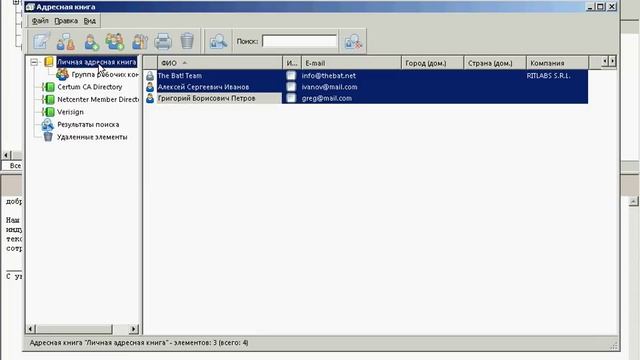
Task: Open Удаленные элементы in the tree
Action: click(92, 137)
